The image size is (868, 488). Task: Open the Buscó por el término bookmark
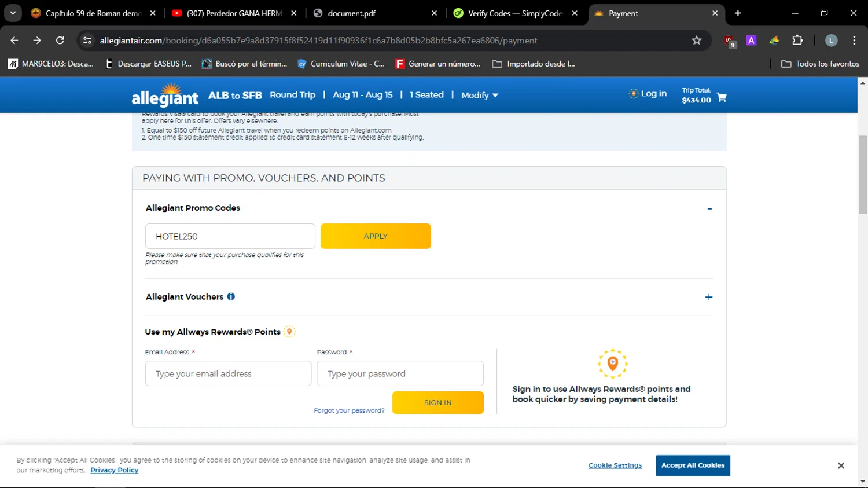(x=244, y=64)
